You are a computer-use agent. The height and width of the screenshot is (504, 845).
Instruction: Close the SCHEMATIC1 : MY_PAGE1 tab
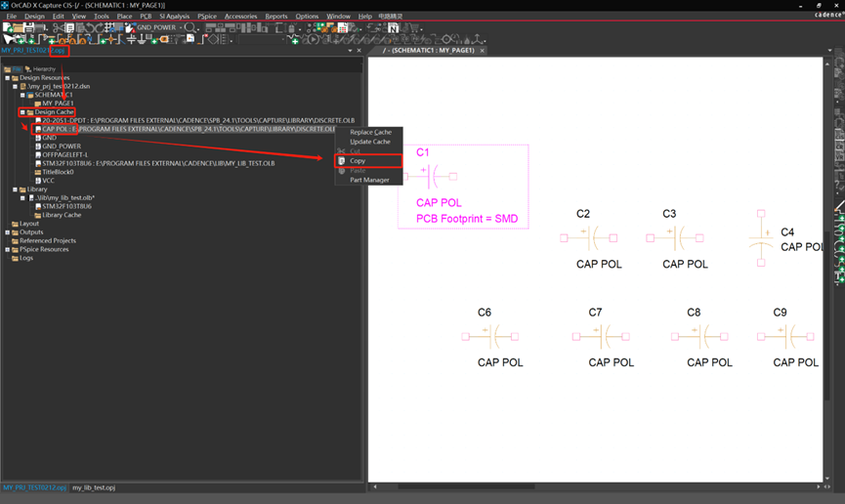click(x=483, y=50)
